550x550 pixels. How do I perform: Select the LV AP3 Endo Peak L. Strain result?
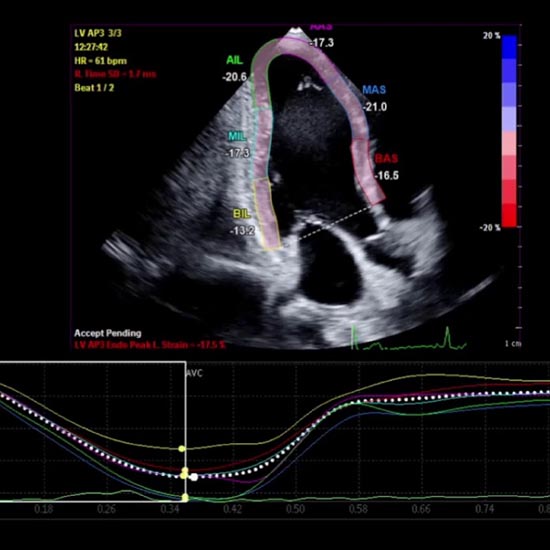[150, 345]
